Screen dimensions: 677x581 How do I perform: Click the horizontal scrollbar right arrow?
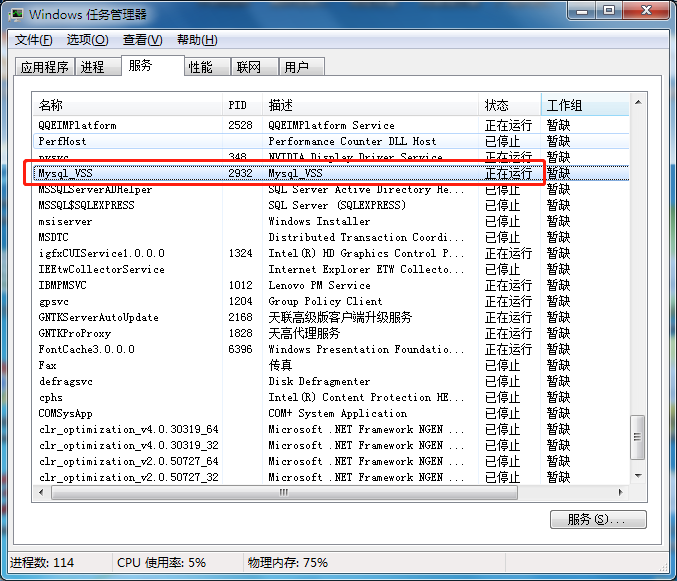(x=621, y=492)
